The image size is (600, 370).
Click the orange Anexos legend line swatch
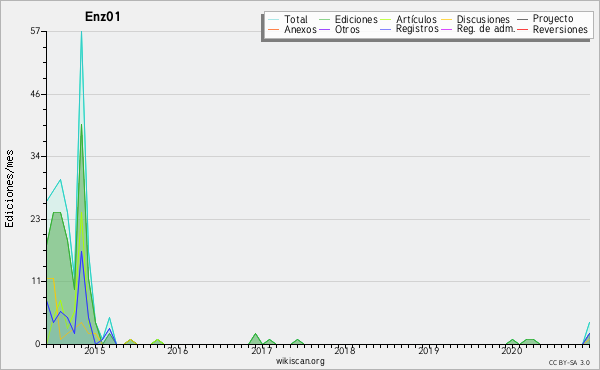[x=274, y=29]
